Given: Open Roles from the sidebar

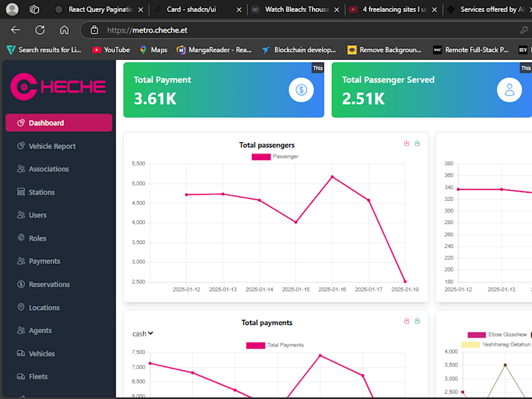Looking at the screenshot, I should tap(31, 238).
